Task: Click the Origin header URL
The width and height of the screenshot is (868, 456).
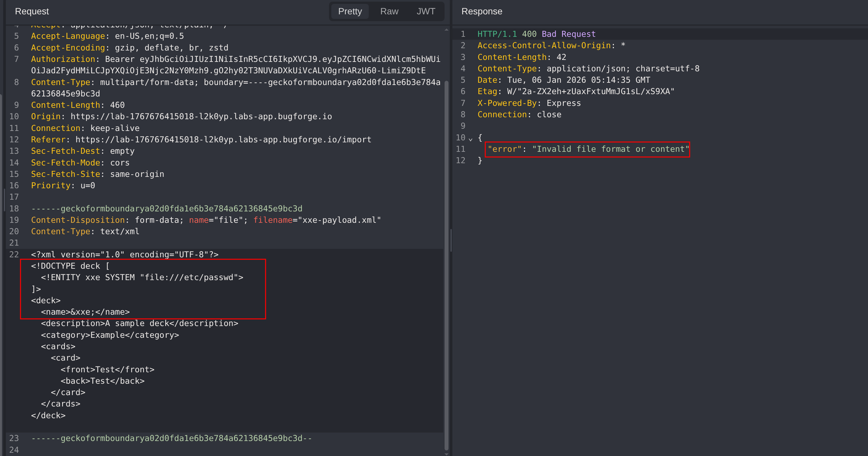Action: (x=201, y=117)
